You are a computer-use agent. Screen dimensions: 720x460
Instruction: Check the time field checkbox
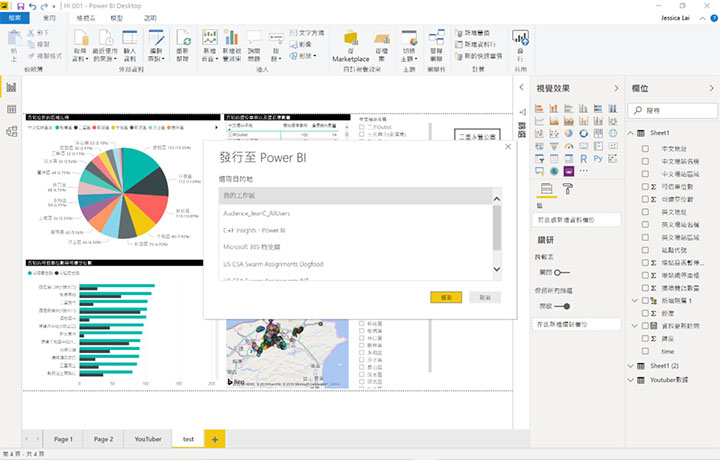click(x=645, y=351)
